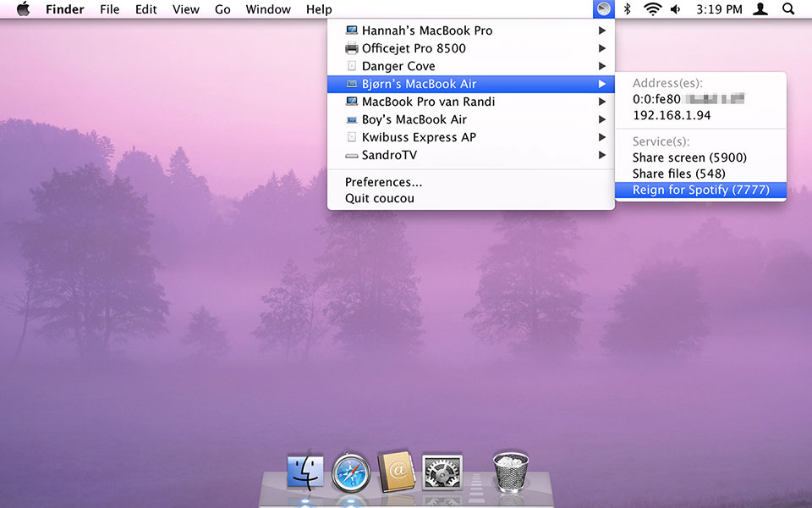The width and height of the screenshot is (812, 508).
Task: Choose Reign for Spotify (7777) service
Action: [x=700, y=190]
